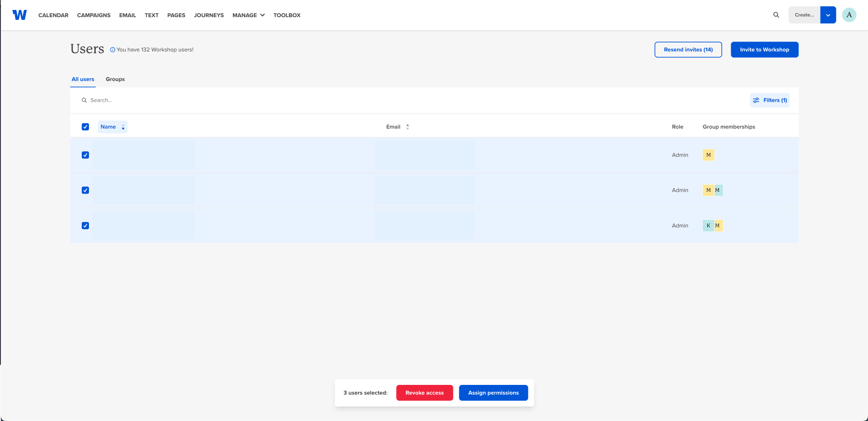Switch to the Groups tab
868x421 pixels.
115,79
